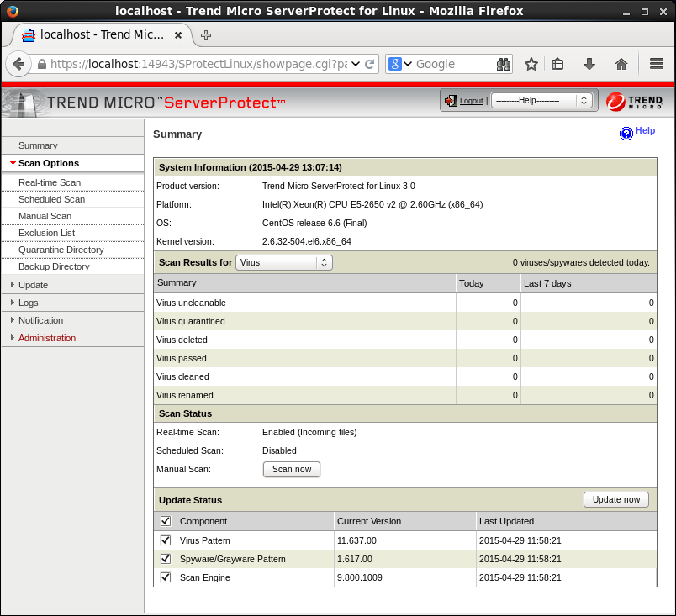
Task: Click Spyware/Grayware version 1.617.00
Action: click(x=354, y=559)
